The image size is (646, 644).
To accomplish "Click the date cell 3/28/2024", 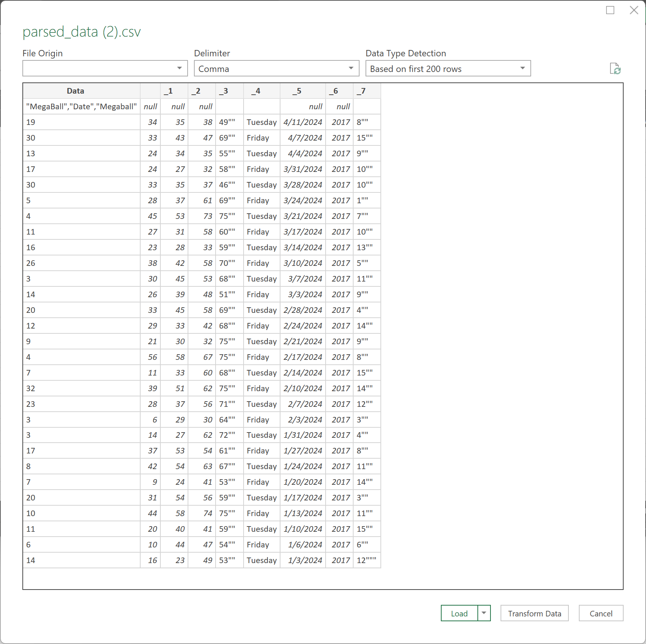I will pyautogui.click(x=303, y=185).
